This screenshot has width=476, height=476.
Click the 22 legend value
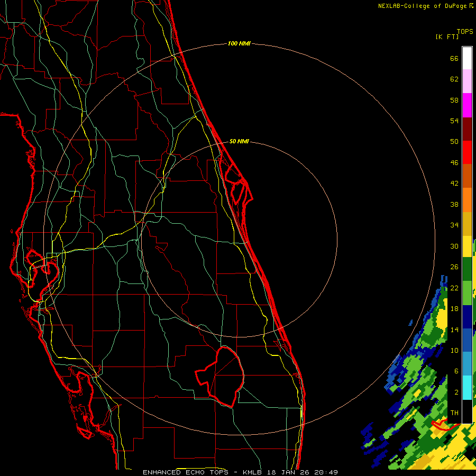pyautogui.click(x=454, y=288)
